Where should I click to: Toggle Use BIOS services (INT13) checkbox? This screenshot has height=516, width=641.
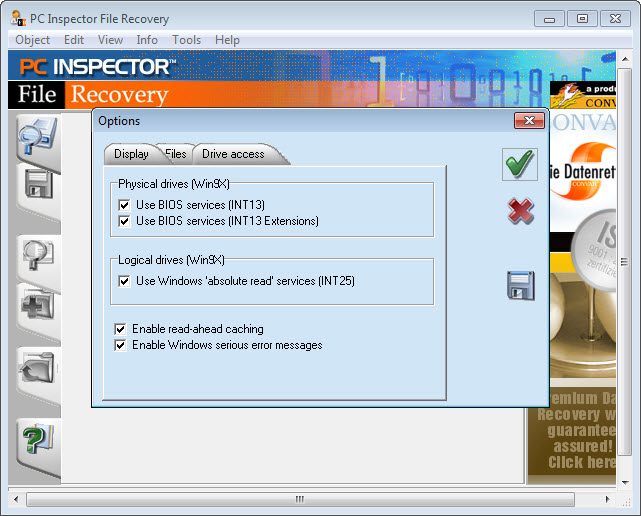(124, 205)
